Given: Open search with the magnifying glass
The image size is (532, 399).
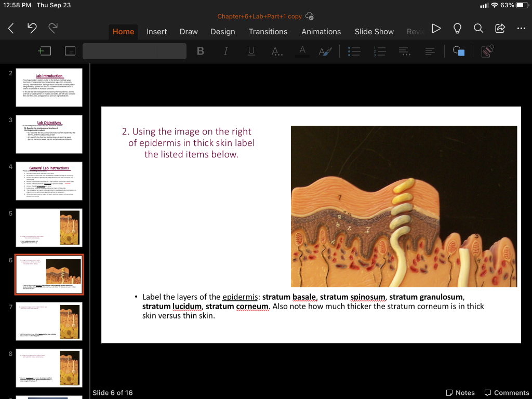Looking at the screenshot, I should click(478, 29).
